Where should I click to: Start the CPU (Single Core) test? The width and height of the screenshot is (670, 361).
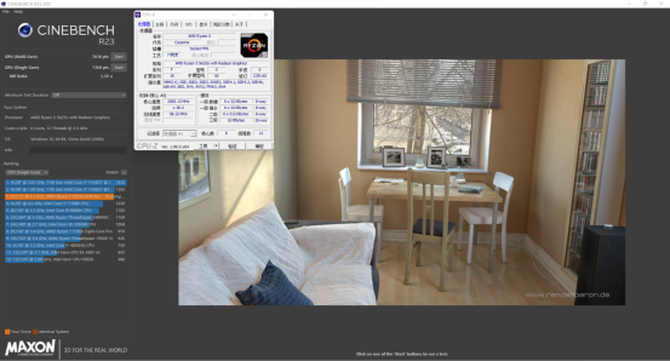[119, 67]
